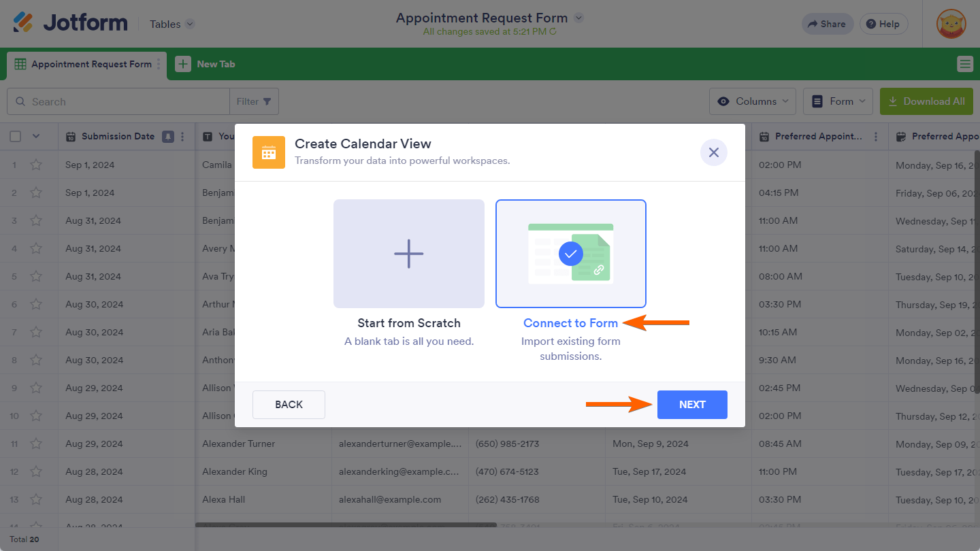Star row 6 submission

pyautogui.click(x=36, y=304)
